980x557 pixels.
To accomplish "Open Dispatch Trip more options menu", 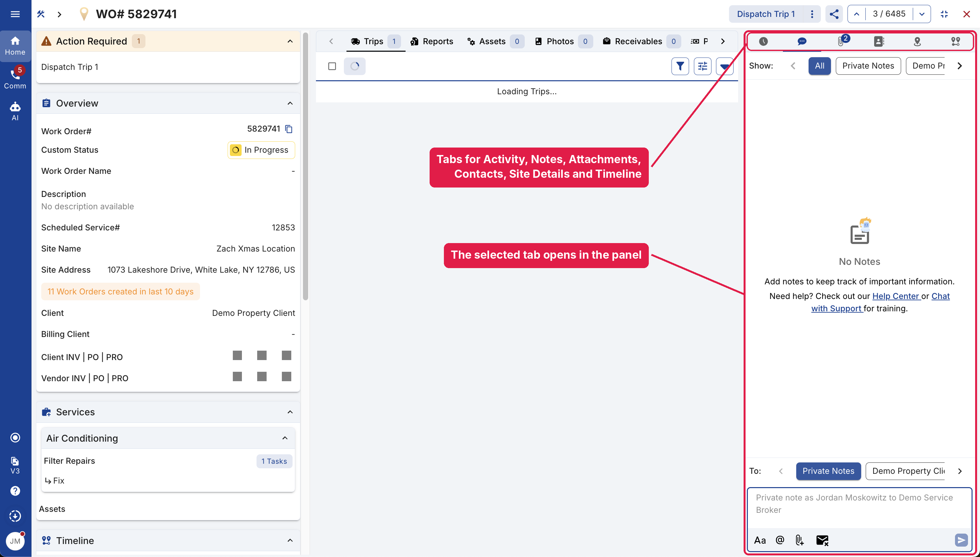I will point(812,14).
